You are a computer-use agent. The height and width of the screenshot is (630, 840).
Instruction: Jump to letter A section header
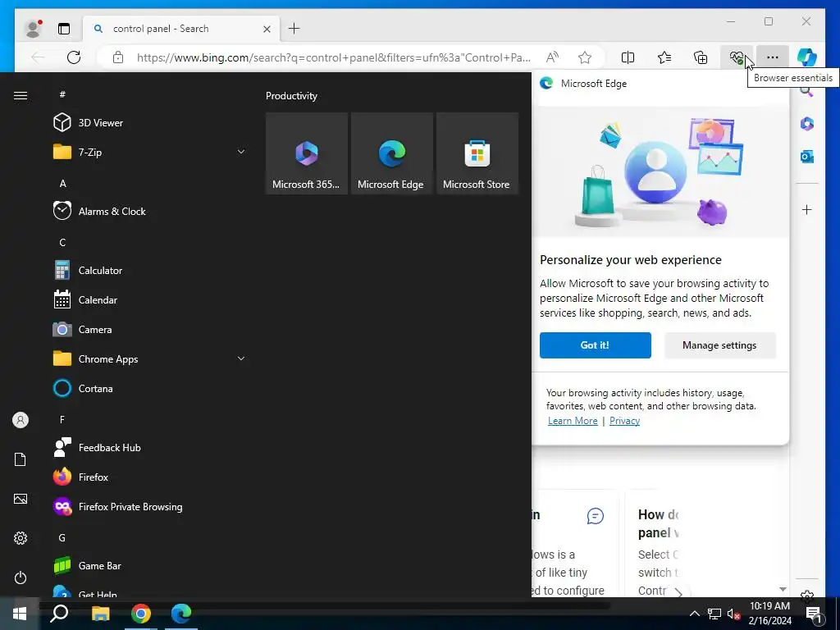coord(62,183)
